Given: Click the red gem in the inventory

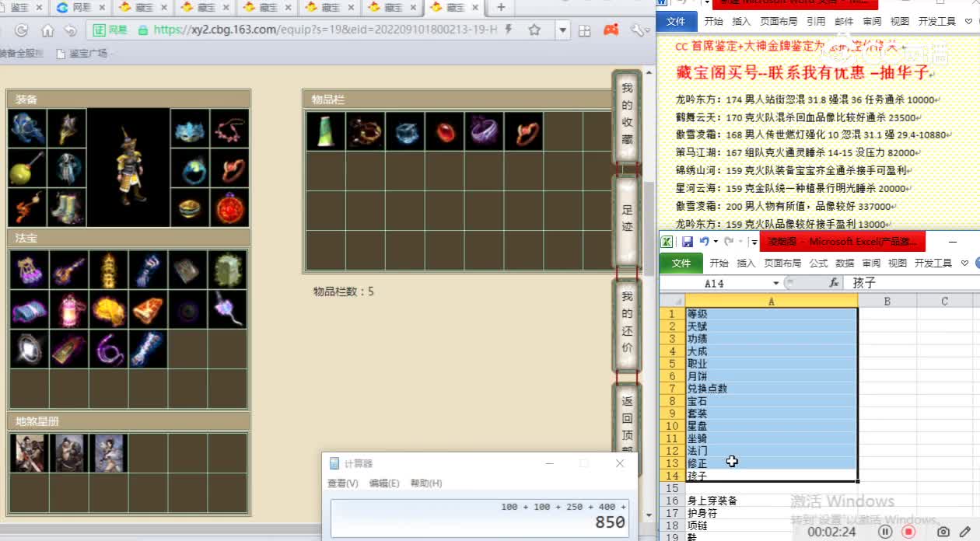Looking at the screenshot, I should click(x=445, y=131).
